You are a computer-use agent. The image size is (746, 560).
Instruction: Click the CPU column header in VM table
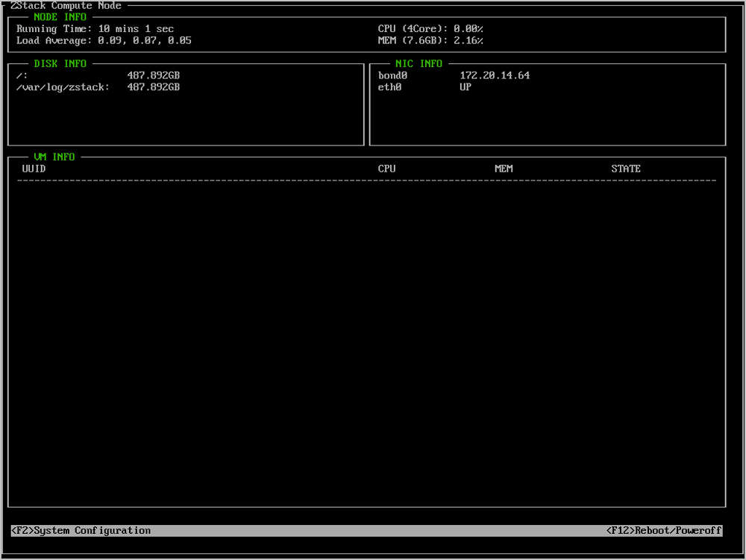tap(386, 169)
